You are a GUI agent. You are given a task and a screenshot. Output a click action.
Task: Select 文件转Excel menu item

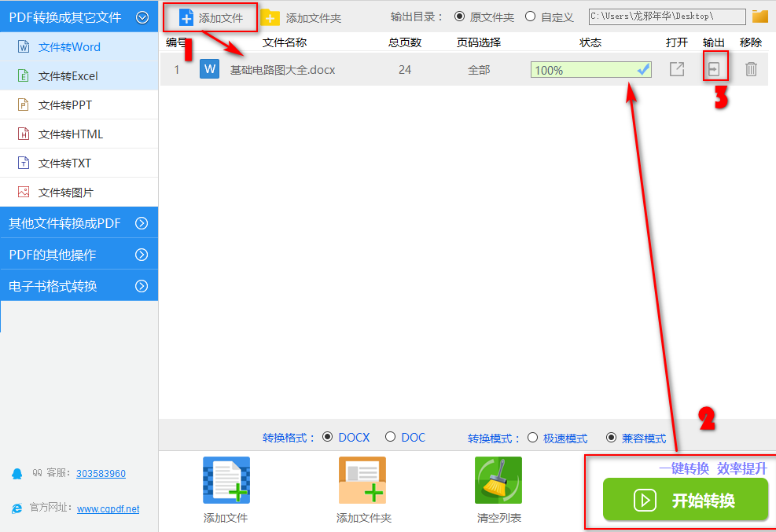coord(79,75)
